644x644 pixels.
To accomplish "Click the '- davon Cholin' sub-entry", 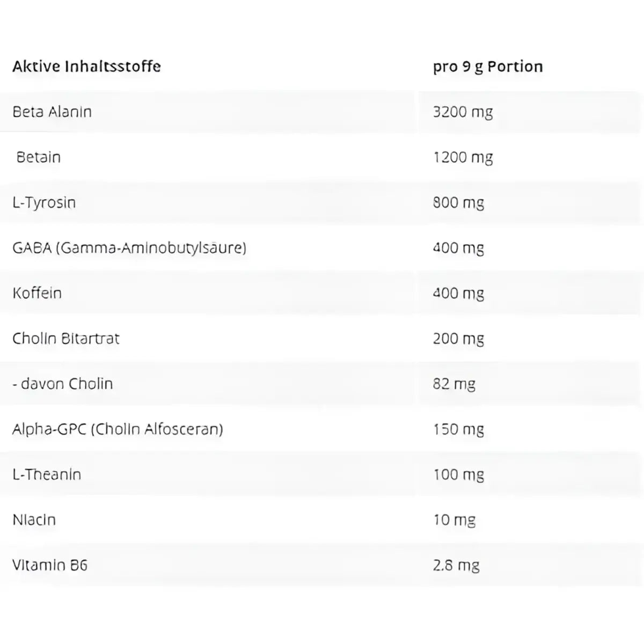I will (63, 384).
